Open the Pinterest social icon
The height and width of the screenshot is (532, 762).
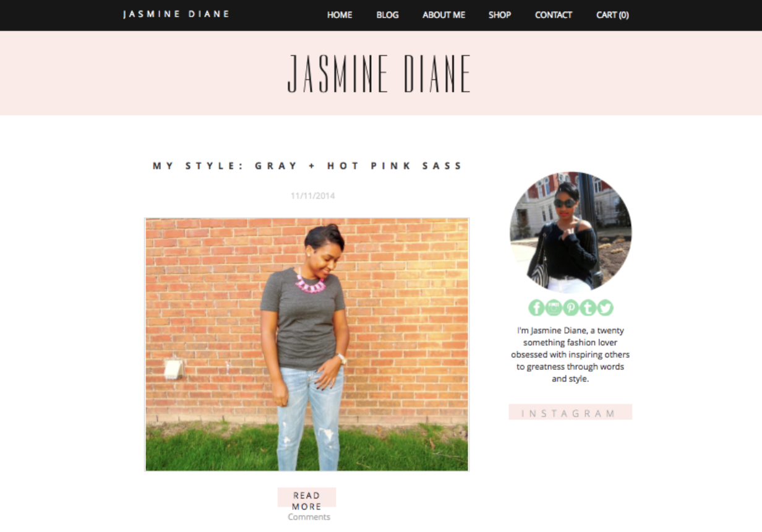(571, 307)
